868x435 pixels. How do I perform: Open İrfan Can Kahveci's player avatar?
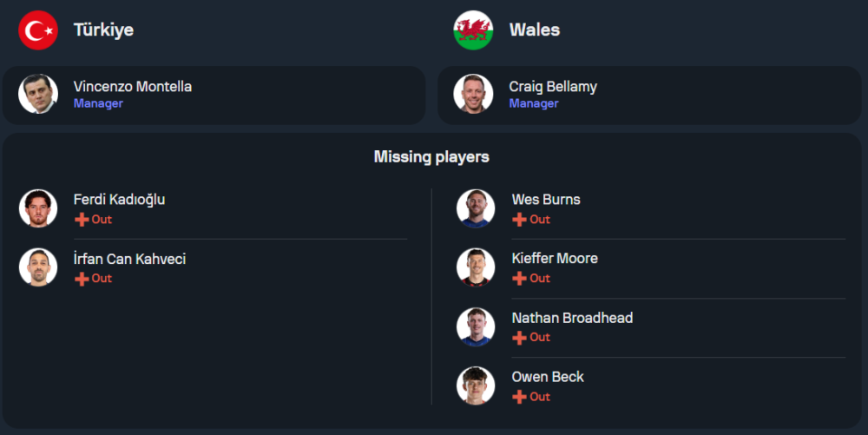(x=38, y=267)
